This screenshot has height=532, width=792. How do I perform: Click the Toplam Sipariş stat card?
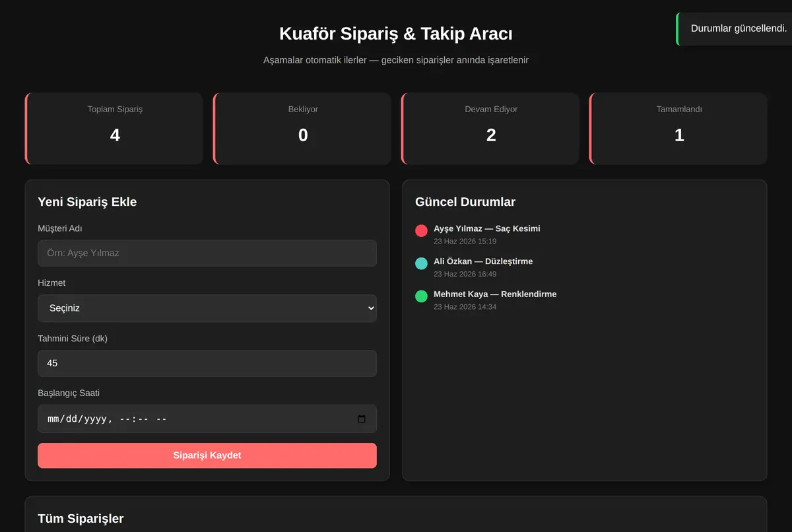tap(114, 129)
